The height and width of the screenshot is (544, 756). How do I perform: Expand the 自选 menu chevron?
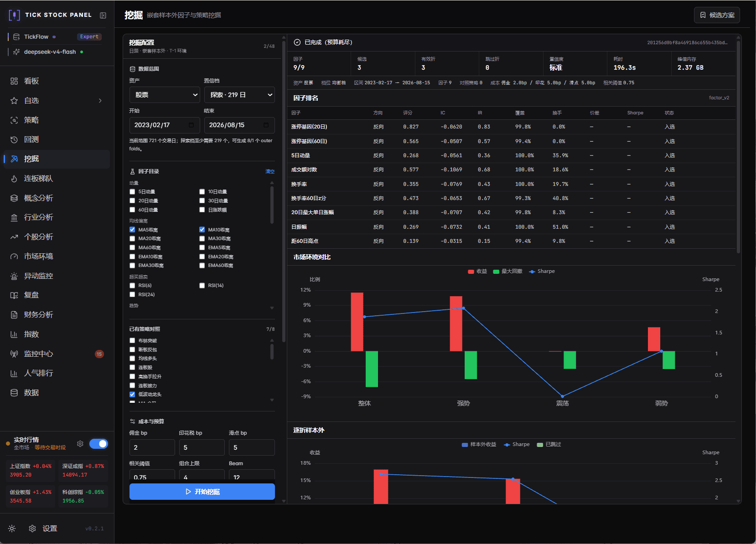[x=100, y=101]
